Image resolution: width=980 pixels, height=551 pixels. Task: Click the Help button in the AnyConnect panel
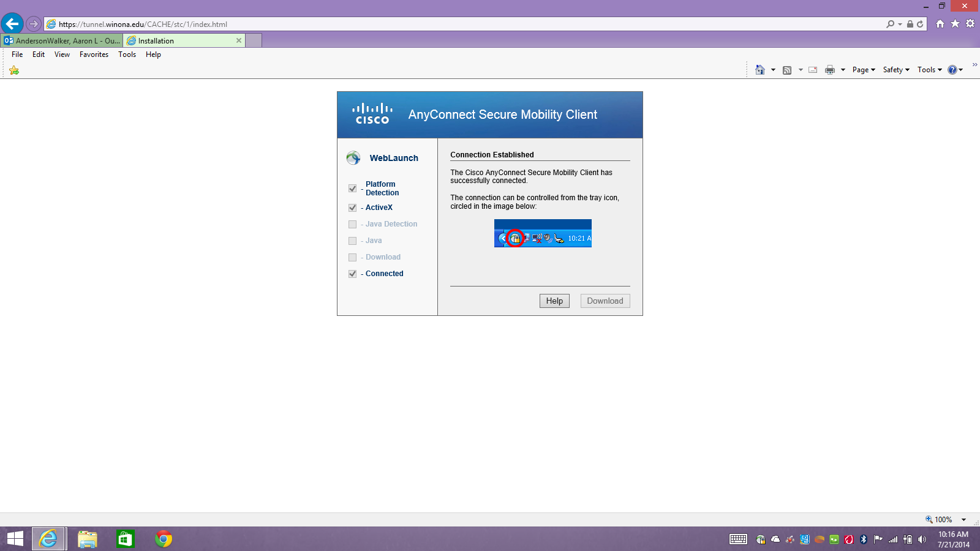tap(554, 301)
